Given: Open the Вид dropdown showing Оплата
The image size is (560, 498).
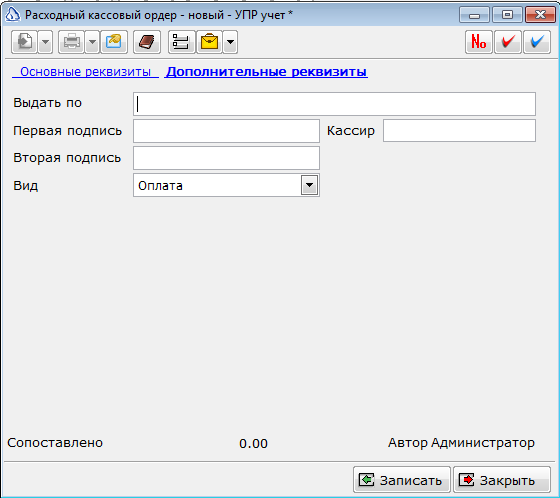Looking at the screenshot, I should click(226, 185).
